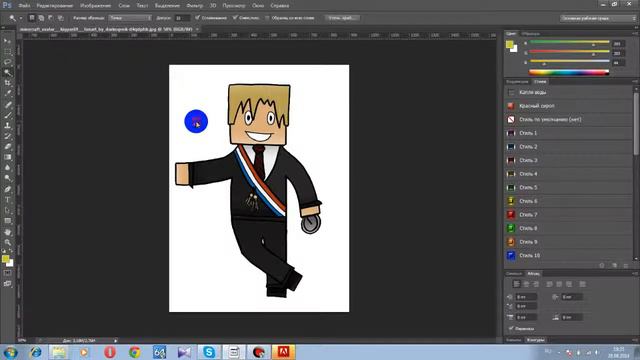
Task: Select the Blur tool
Action: coord(7,168)
